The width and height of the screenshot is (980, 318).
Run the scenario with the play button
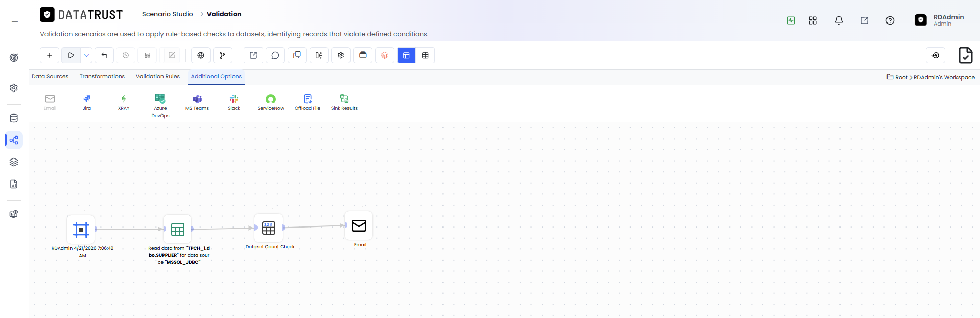71,55
